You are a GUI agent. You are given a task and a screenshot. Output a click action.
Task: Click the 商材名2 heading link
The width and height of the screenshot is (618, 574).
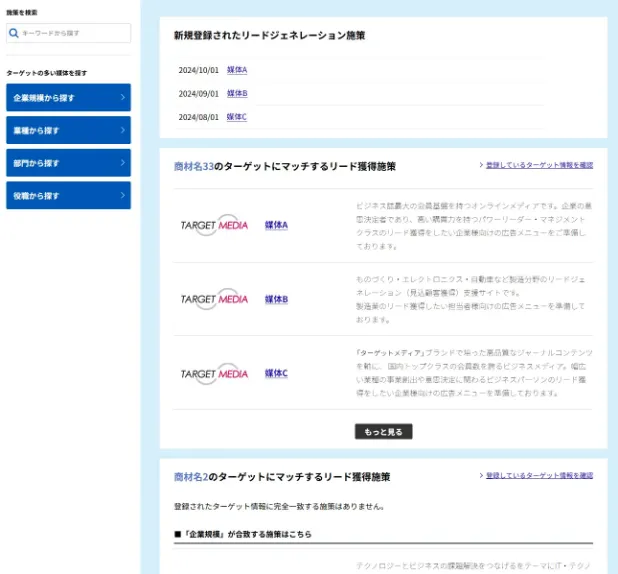click(191, 477)
